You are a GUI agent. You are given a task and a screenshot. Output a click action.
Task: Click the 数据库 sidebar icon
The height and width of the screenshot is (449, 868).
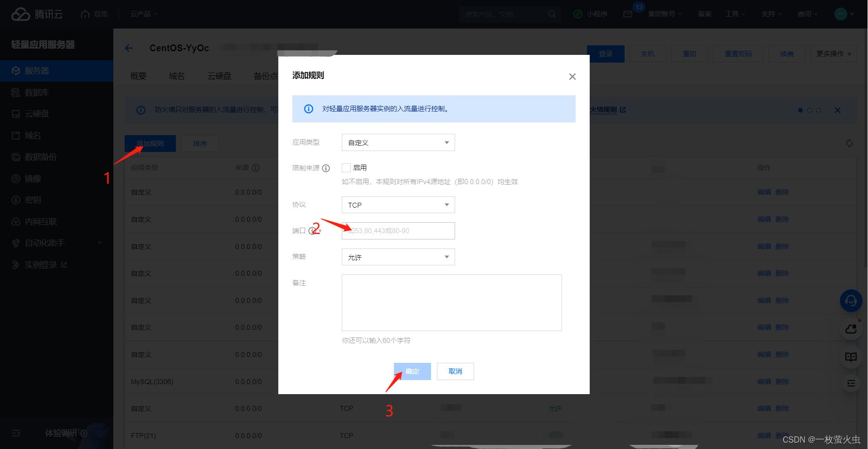click(16, 93)
